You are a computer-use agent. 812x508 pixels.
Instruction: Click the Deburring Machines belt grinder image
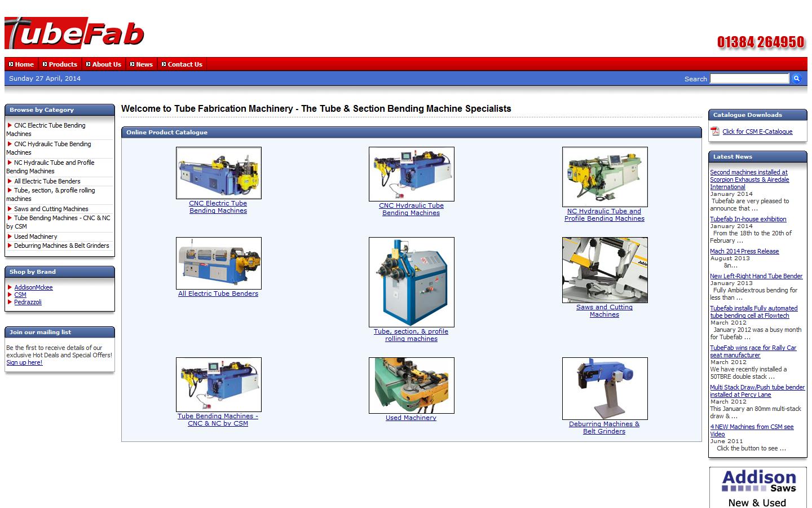604,388
